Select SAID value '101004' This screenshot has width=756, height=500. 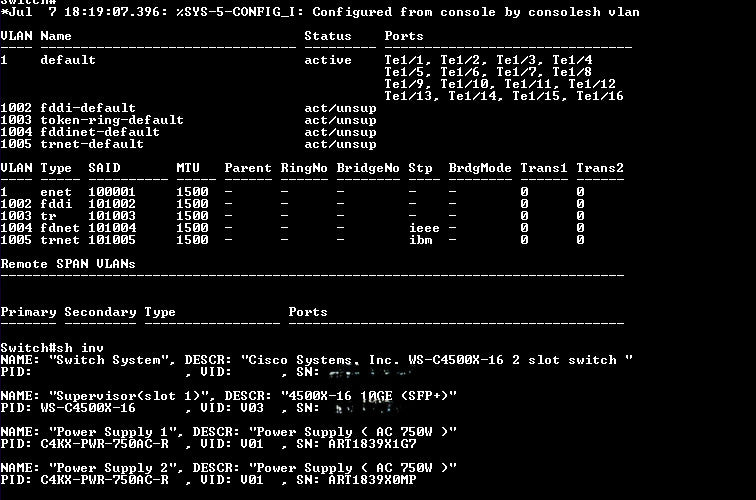(112, 228)
